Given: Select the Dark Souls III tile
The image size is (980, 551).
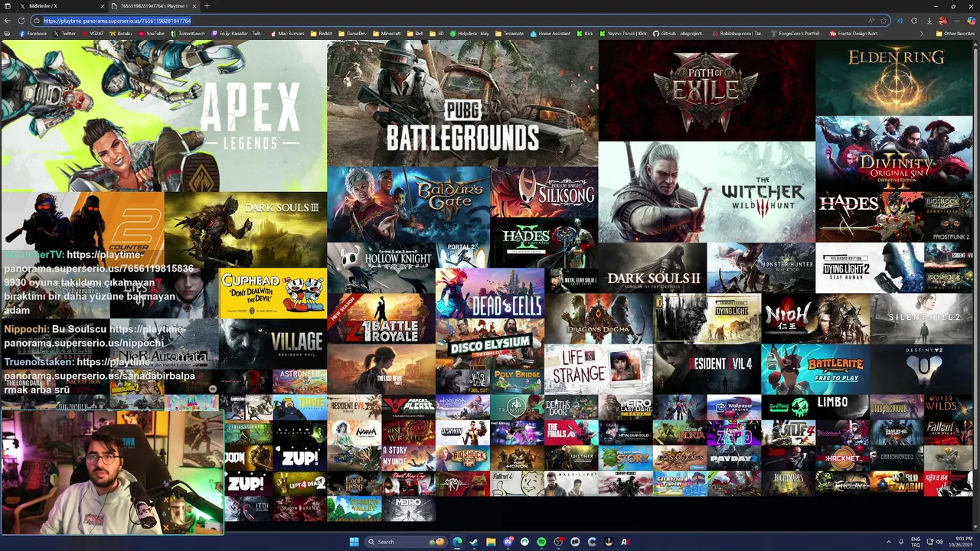Looking at the screenshot, I should point(246,230).
